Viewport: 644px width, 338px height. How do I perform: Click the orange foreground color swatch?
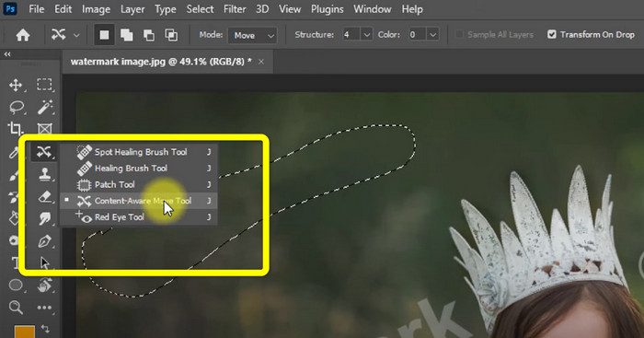point(25,332)
